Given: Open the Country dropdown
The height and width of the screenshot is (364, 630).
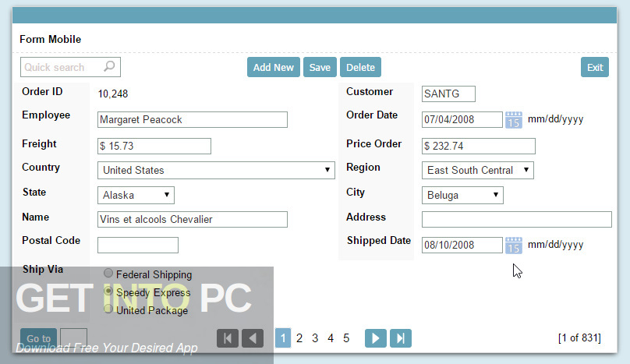Looking at the screenshot, I should coord(216,171).
